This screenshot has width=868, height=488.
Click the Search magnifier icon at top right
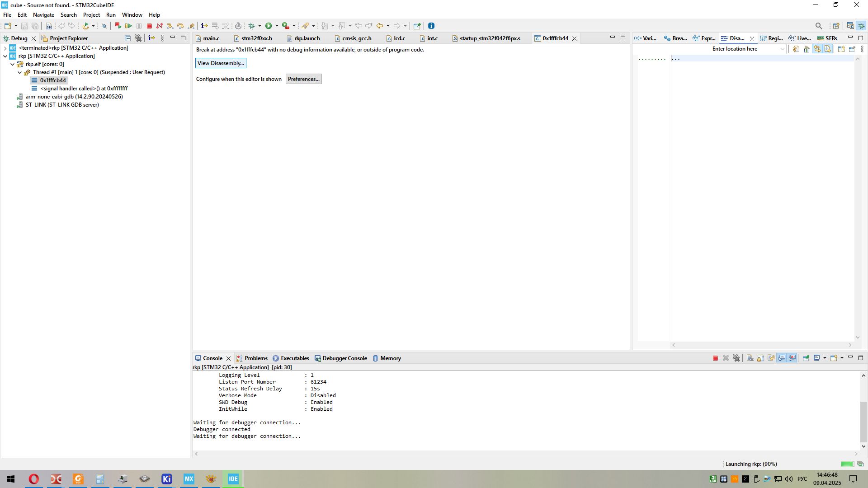point(819,26)
